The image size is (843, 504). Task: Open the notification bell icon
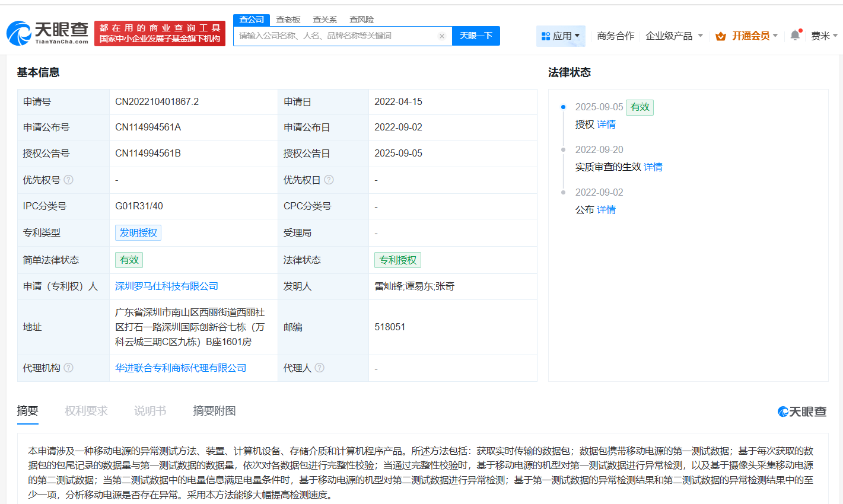(x=795, y=35)
